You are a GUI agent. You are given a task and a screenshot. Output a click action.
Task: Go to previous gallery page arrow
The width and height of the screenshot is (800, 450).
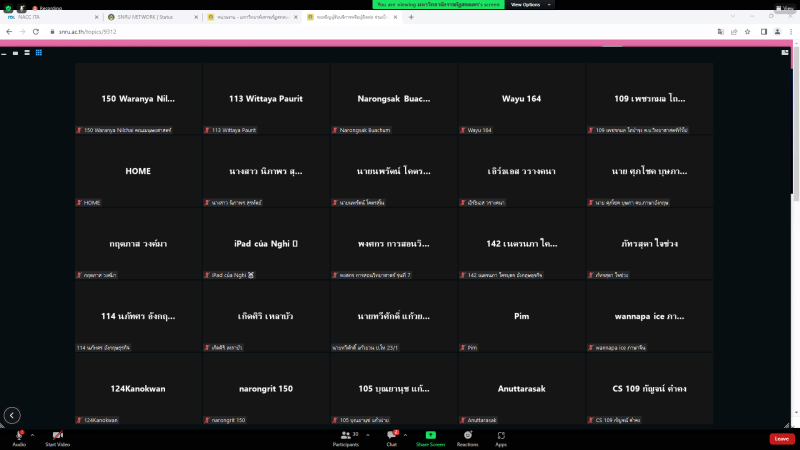[x=12, y=415]
